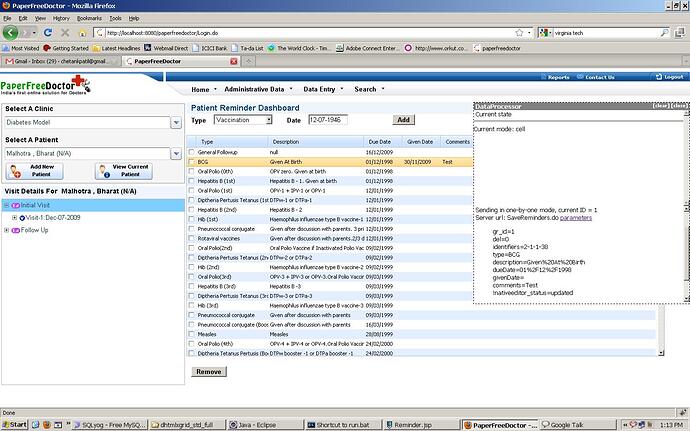Click the Date input field

coord(328,120)
